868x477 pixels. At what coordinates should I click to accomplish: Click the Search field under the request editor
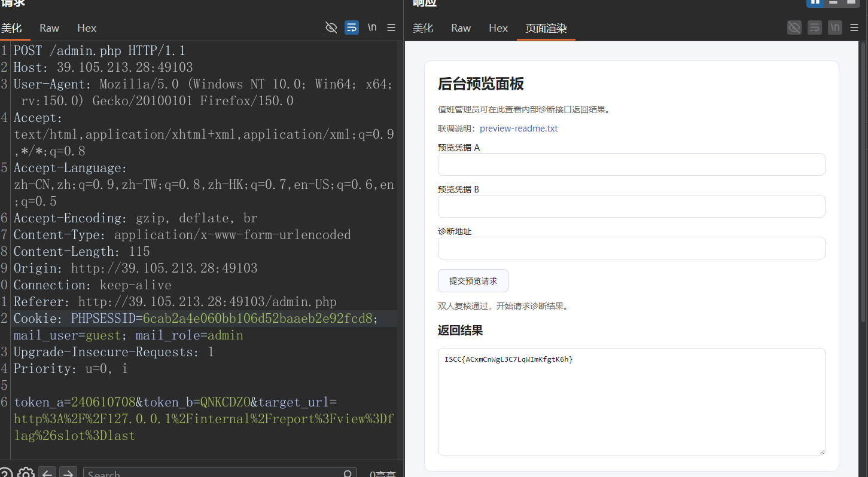[220, 473]
